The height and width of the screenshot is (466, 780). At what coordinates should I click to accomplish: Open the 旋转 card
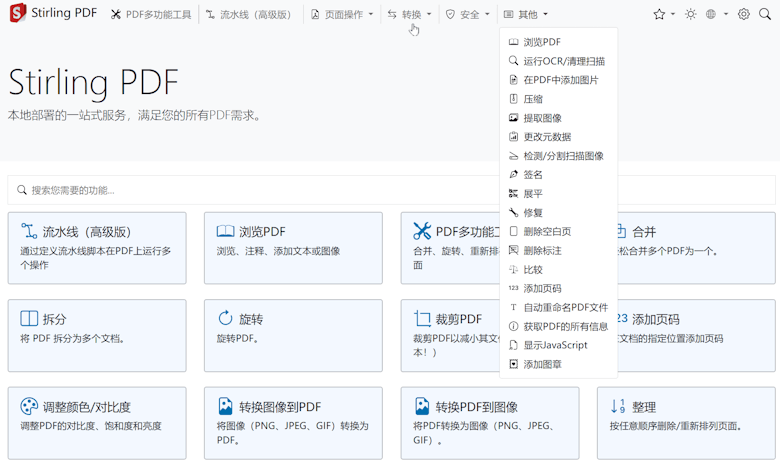coord(293,336)
